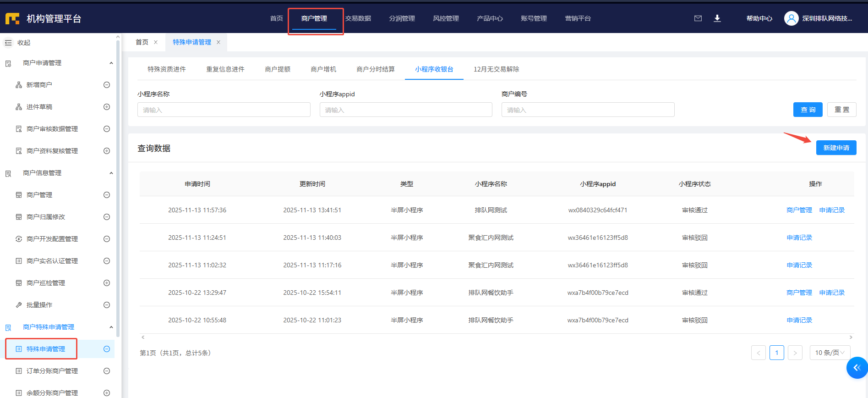Viewport: 868px width, 398px height.
Task: Close the 特殊申请管理 page tab
Action: point(218,42)
